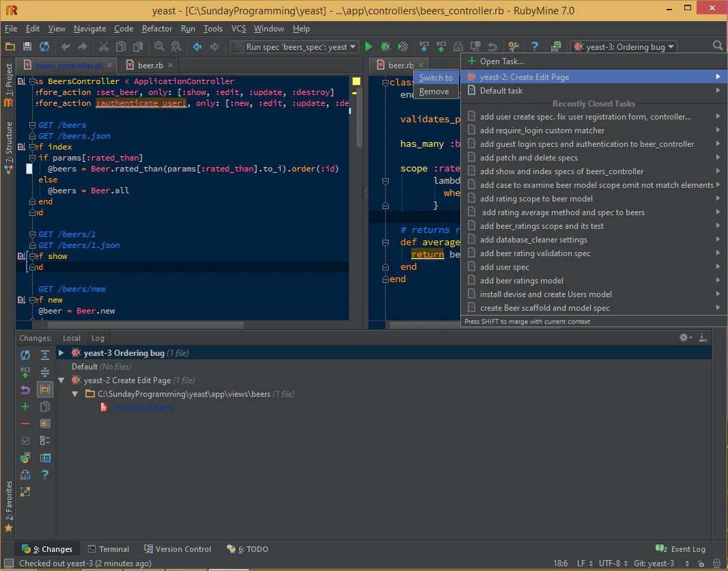Click Save All in the main toolbar
The image size is (728, 571).
[27, 46]
